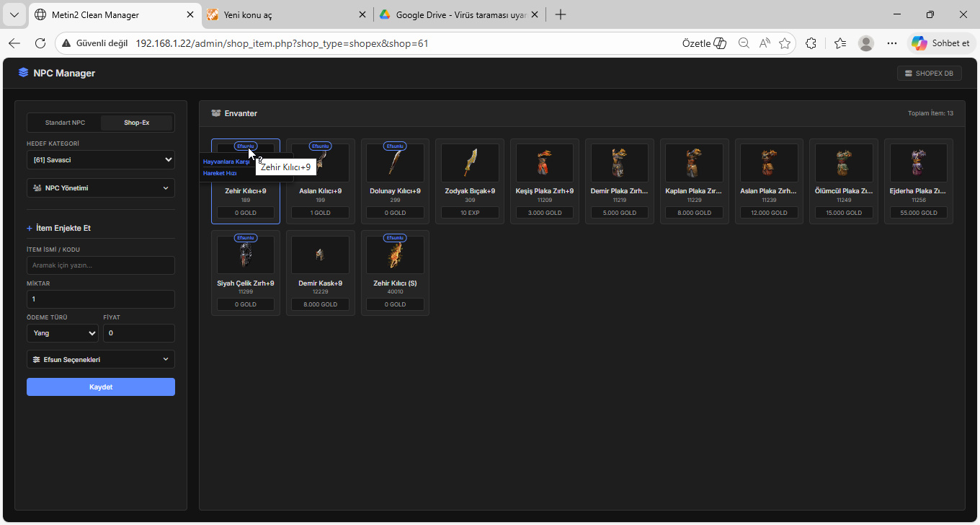
Task: Expand the NPC Yönetimi section
Action: [101, 188]
